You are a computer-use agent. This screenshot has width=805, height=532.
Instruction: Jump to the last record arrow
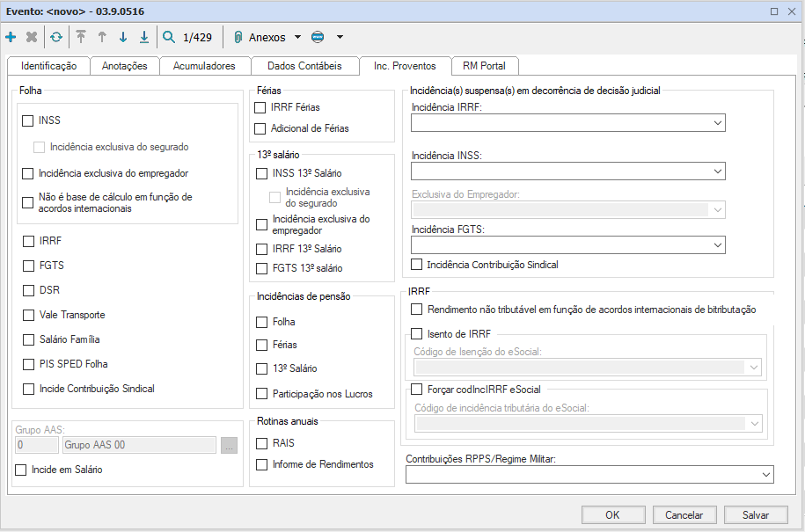144,37
